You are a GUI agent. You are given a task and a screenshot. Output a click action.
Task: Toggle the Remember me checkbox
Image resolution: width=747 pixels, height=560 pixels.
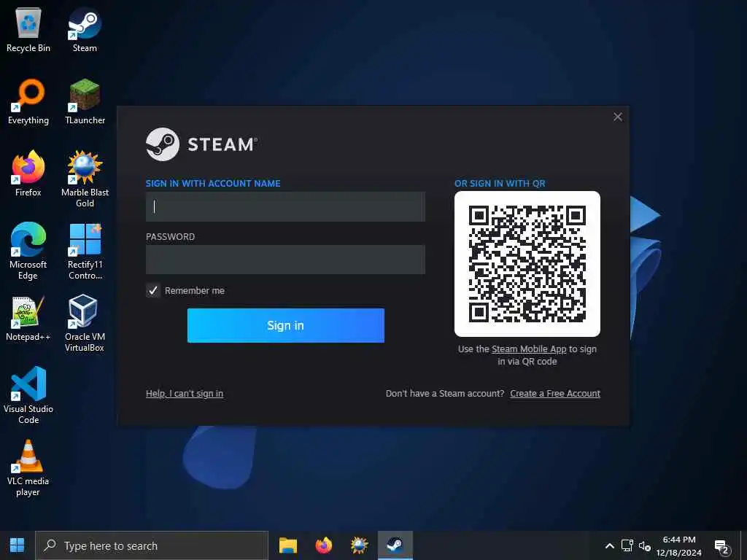[x=153, y=290]
